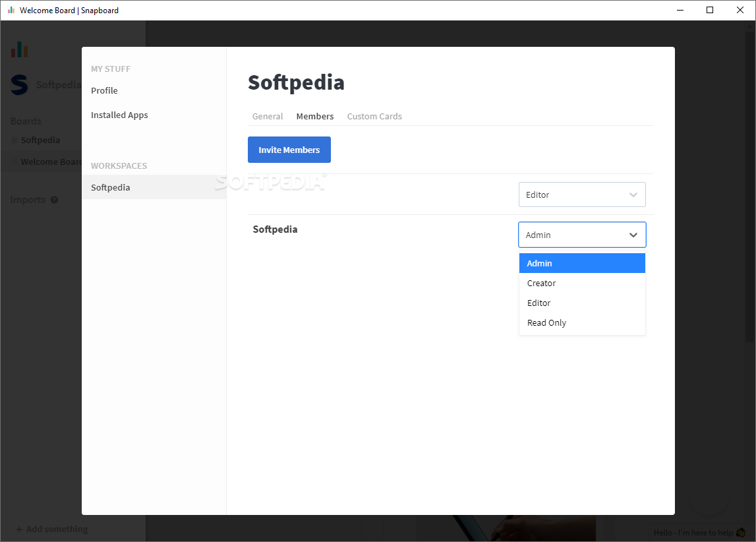Close the Snapboard window
This screenshot has height=542, width=756.
[740, 10]
